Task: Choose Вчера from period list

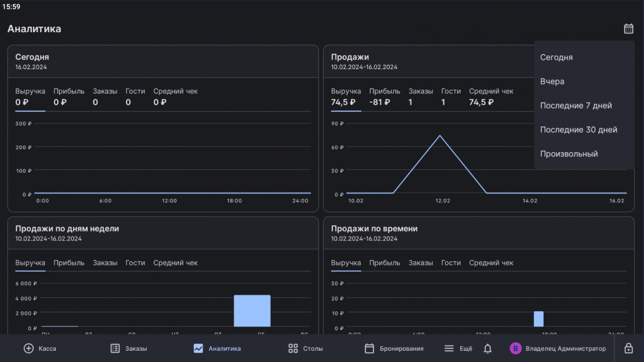Action: [x=552, y=82]
